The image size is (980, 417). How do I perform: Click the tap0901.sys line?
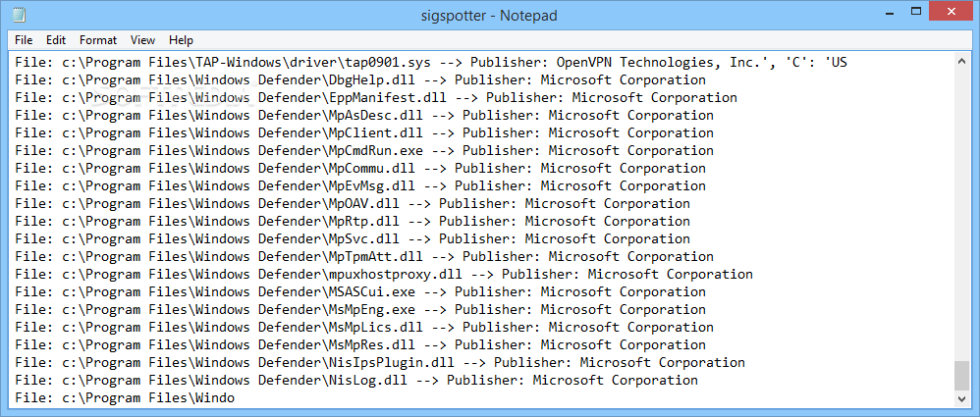coord(431,63)
